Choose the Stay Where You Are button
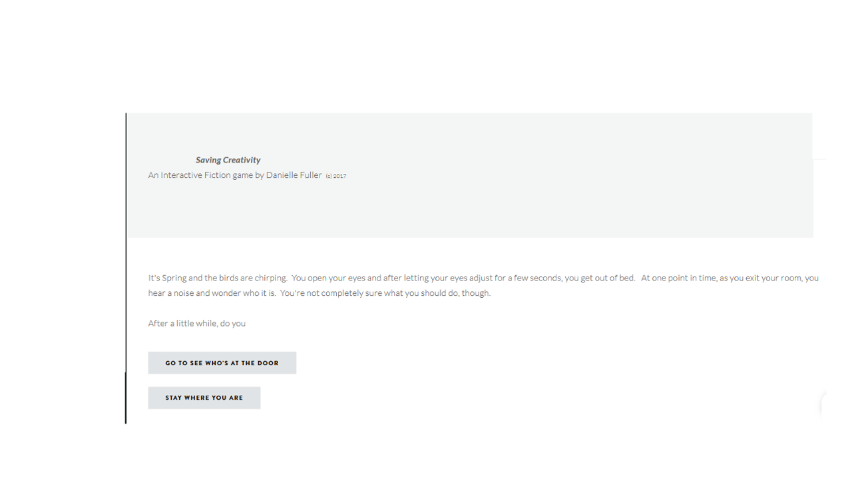This screenshot has width=868, height=487. pyautogui.click(x=204, y=398)
